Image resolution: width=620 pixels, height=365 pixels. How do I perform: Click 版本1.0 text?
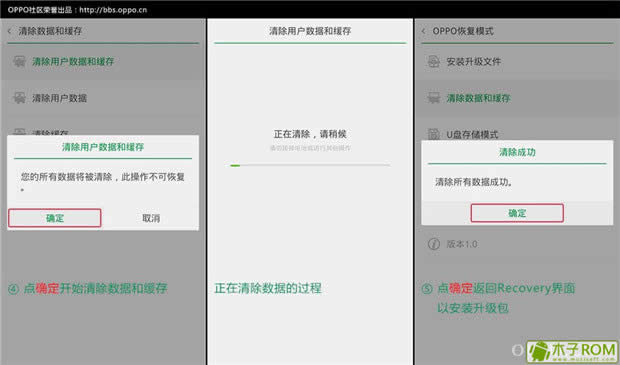[461, 244]
